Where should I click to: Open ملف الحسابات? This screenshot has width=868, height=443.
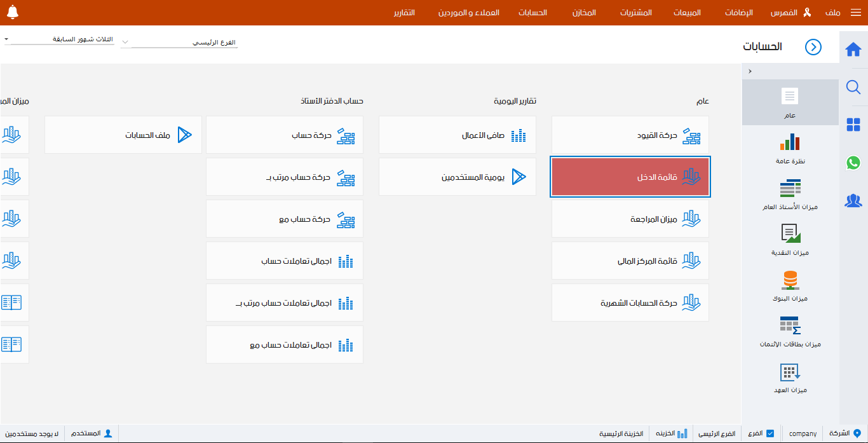pos(123,135)
